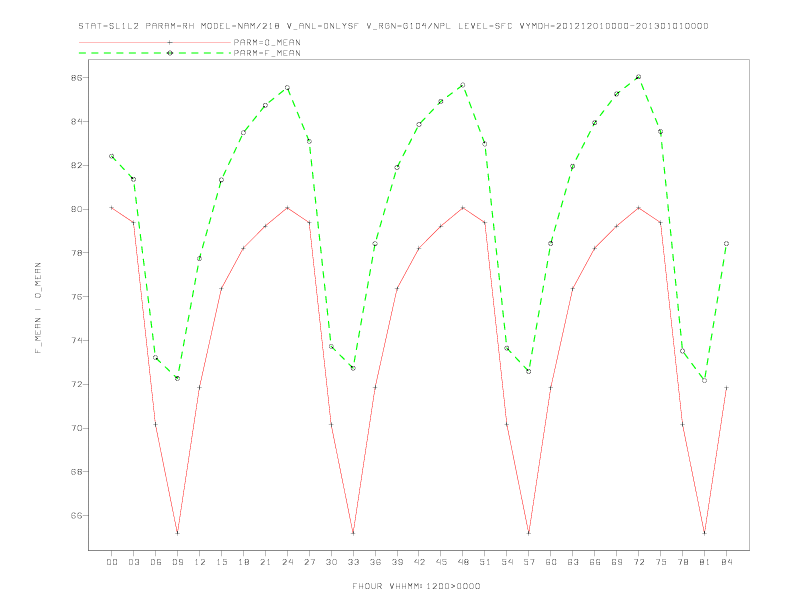This screenshot has width=792, height=612.
Task: Click x-axis tick label 09
Action: [178, 562]
